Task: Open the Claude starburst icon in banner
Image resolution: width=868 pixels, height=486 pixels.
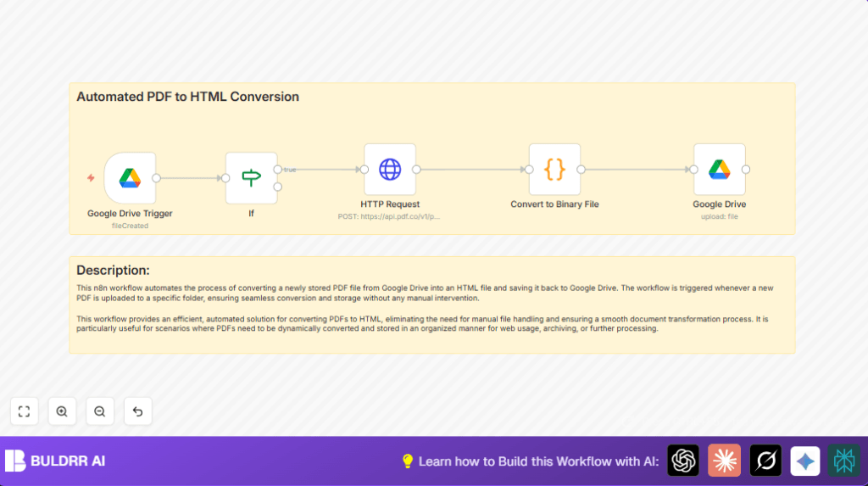Action: [724, 461]
